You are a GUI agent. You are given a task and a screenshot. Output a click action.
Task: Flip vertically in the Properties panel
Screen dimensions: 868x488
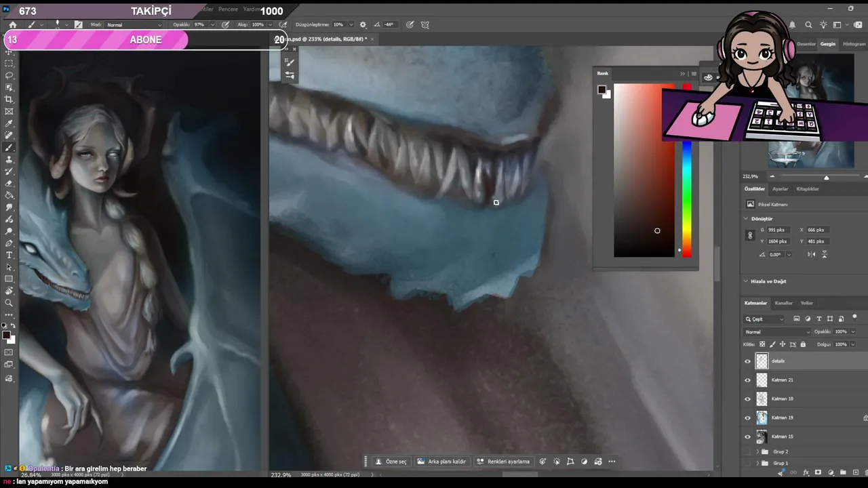pos(825,254)
